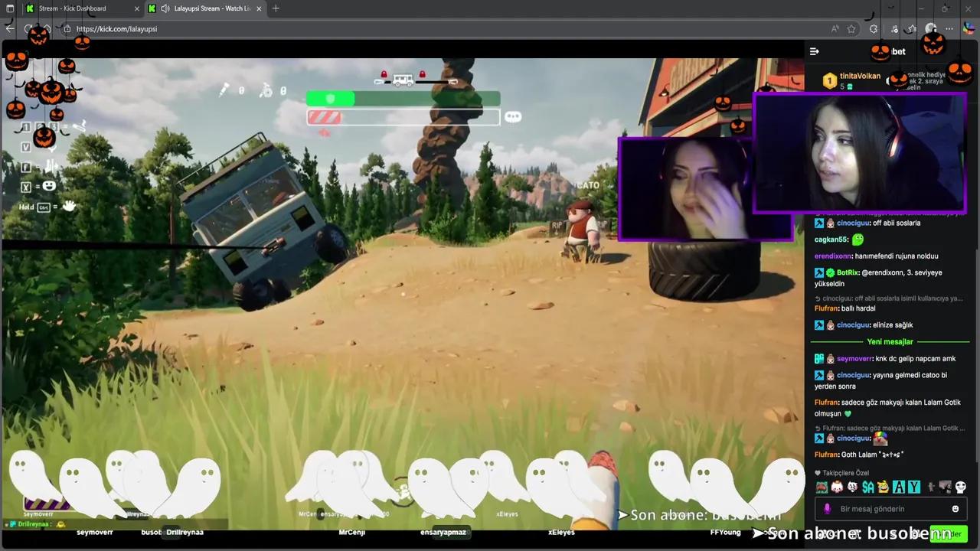
Task: Click the large webcam overlay thumbnail
Action: [x=860, y=153]
